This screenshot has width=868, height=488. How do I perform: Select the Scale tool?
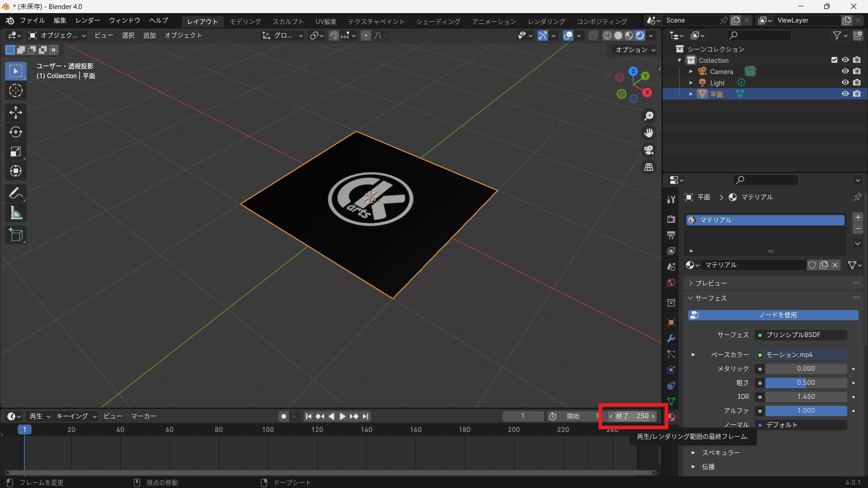point(16,152)
